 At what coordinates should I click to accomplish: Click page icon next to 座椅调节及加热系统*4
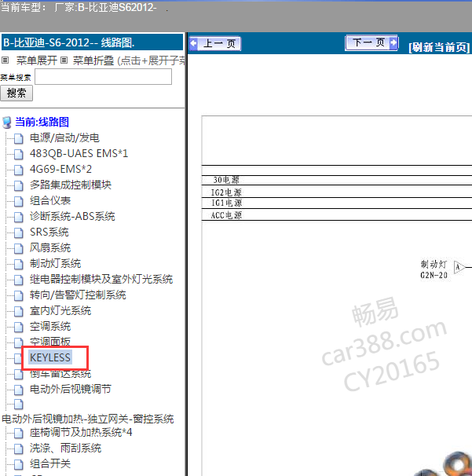[x=19, y=434]
